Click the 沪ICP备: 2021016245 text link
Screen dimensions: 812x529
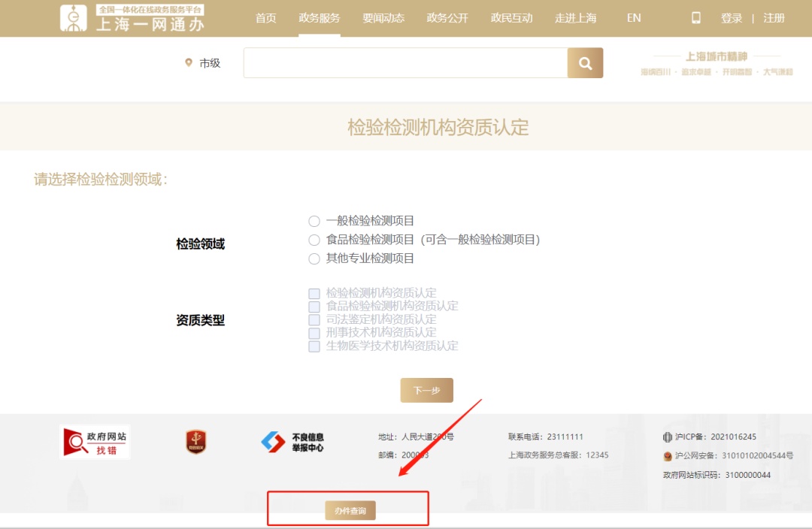[716, 437]
